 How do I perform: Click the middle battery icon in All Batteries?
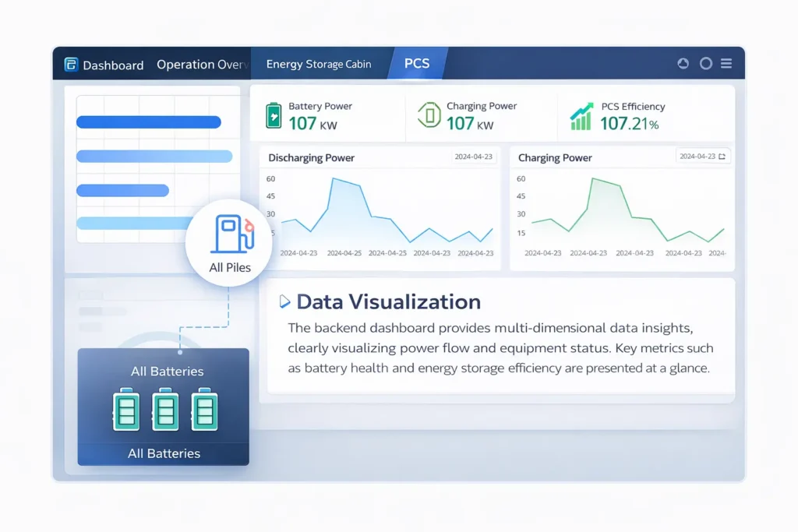click(x=164, y=409)
